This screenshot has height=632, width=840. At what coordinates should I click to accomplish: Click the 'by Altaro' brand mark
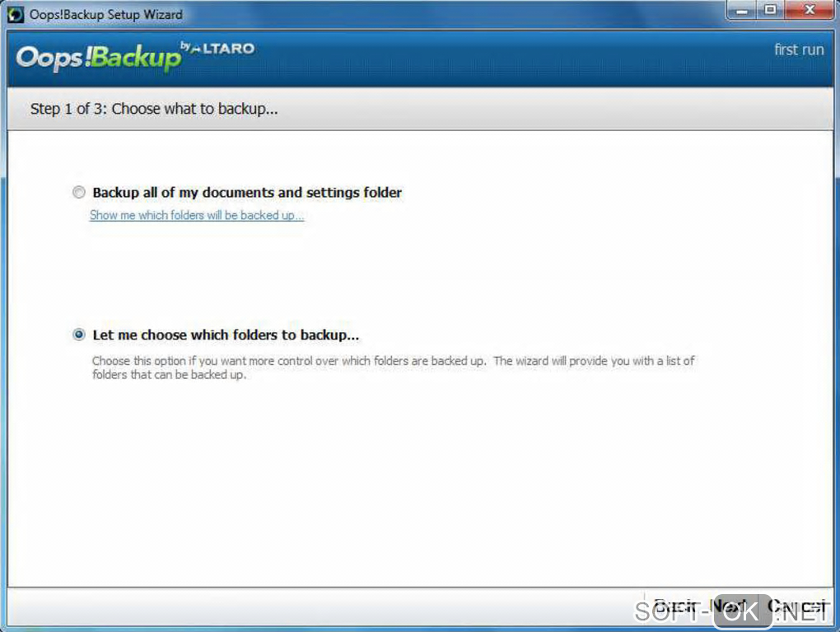point(217,49)
